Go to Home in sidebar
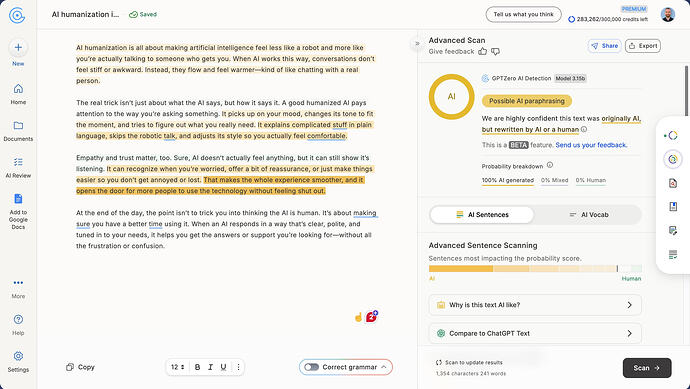Viewport: 690px width, 389px height. click(18, 94)
